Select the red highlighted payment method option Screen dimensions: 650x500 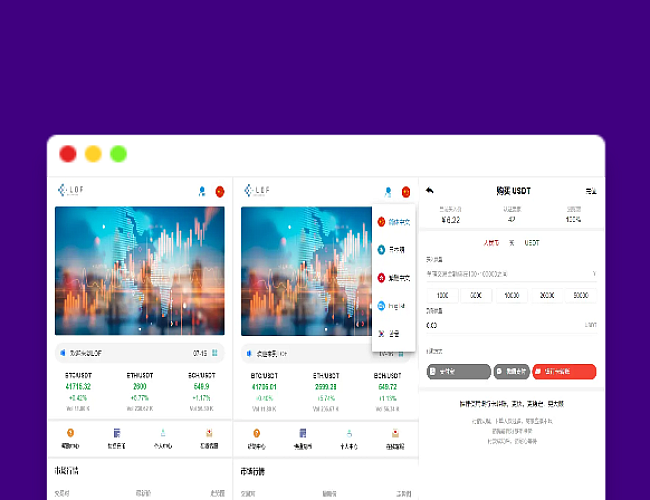tap(564, 371)
